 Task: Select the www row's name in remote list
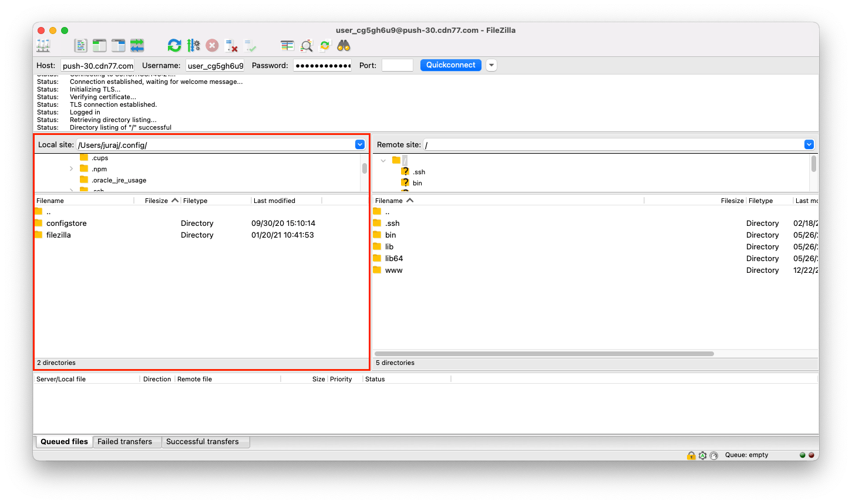[394, 270]
